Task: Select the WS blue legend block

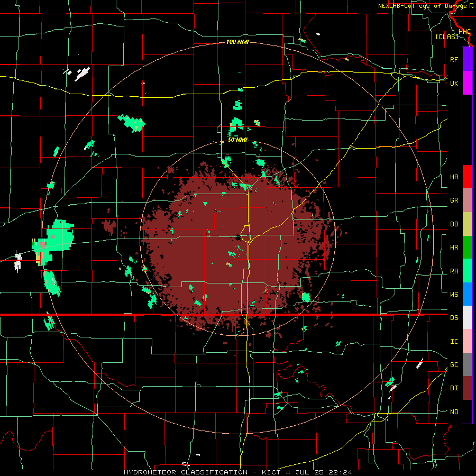Action: tap(467, 294)
